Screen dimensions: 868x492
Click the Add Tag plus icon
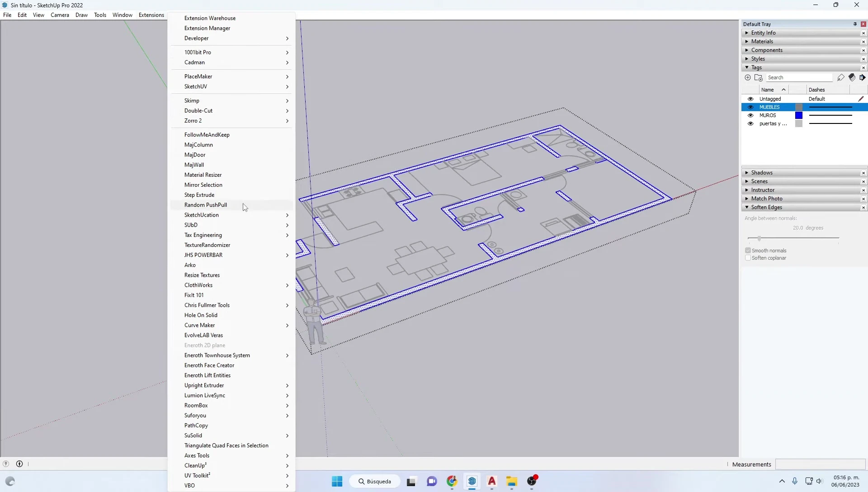pos(748,78)
